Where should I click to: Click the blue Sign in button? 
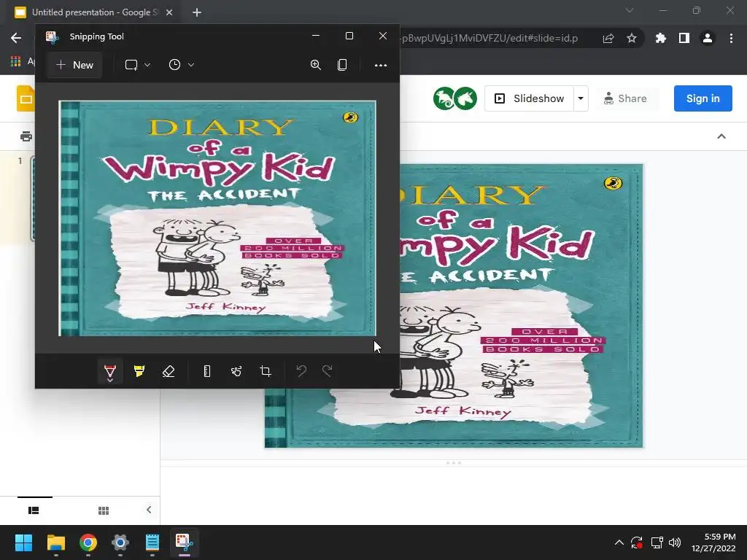click(x=703, y=98)
